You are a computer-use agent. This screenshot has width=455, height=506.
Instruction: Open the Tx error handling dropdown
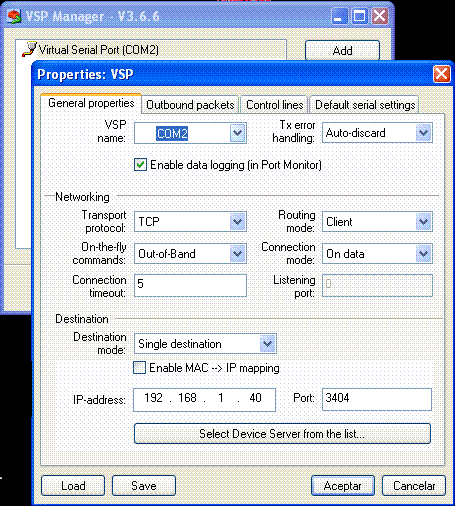coord(424,133)
